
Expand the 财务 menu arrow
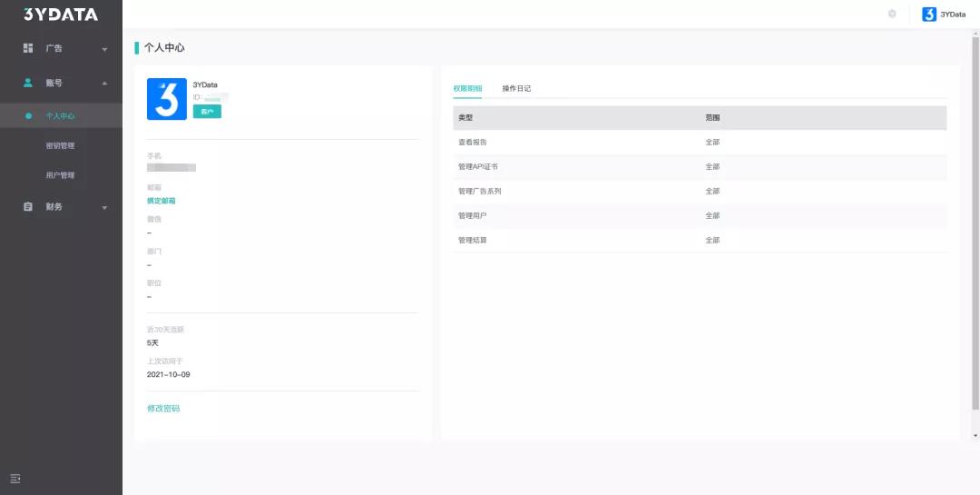tap(104, 208)
